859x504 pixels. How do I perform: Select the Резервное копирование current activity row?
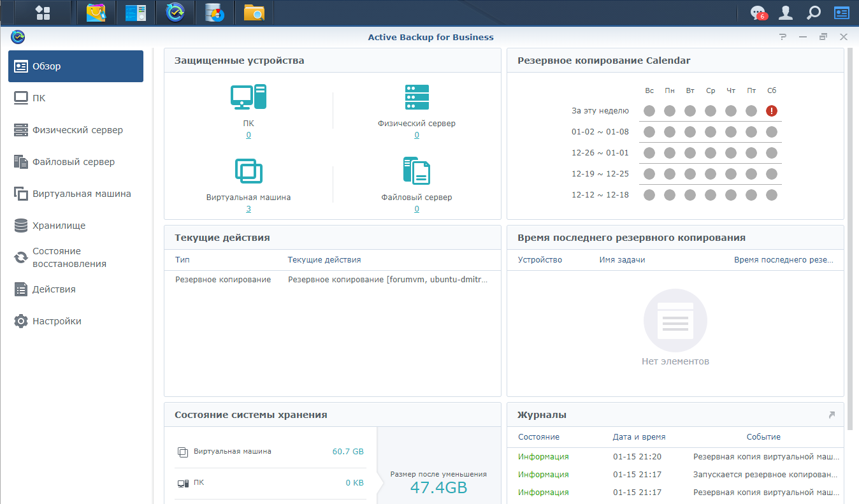coord(333,280)
